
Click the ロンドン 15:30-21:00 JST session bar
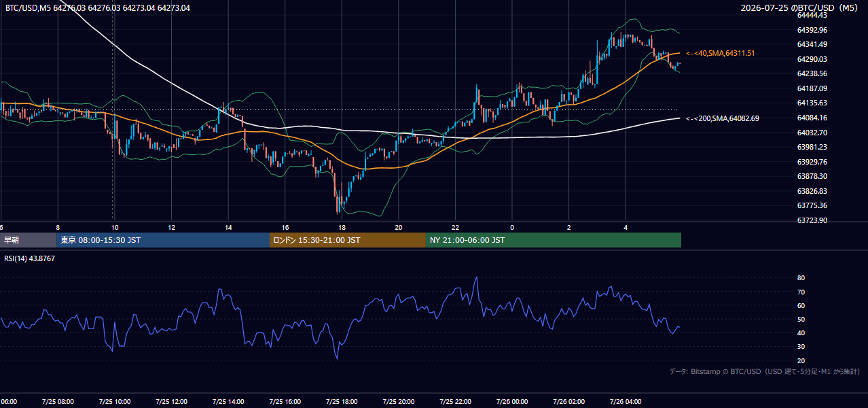[348, 240]
